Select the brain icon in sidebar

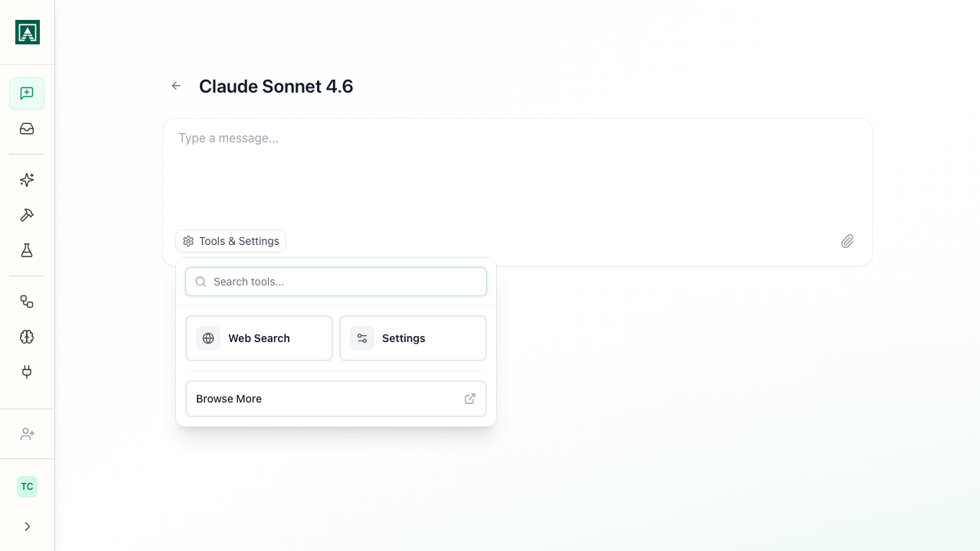(x=27, y=337)
